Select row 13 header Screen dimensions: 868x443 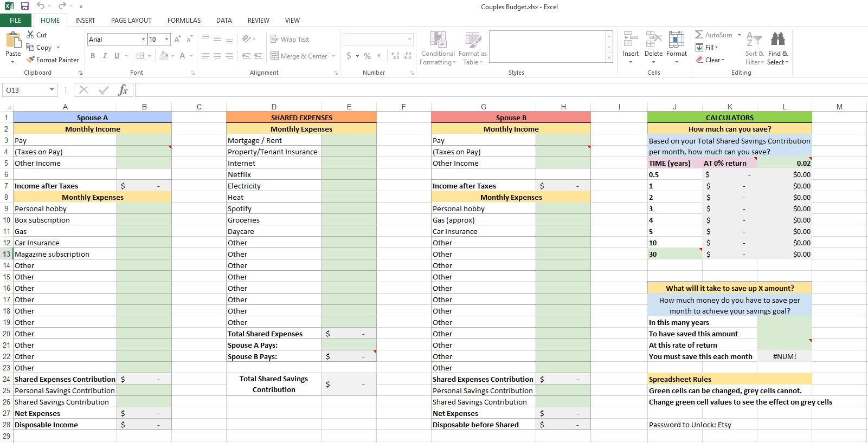tap(7, 254)
